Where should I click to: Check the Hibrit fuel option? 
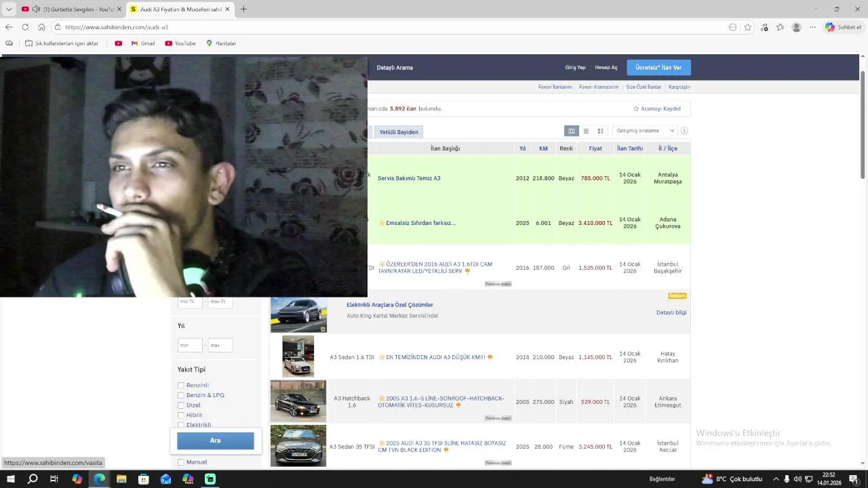[181, 415]
